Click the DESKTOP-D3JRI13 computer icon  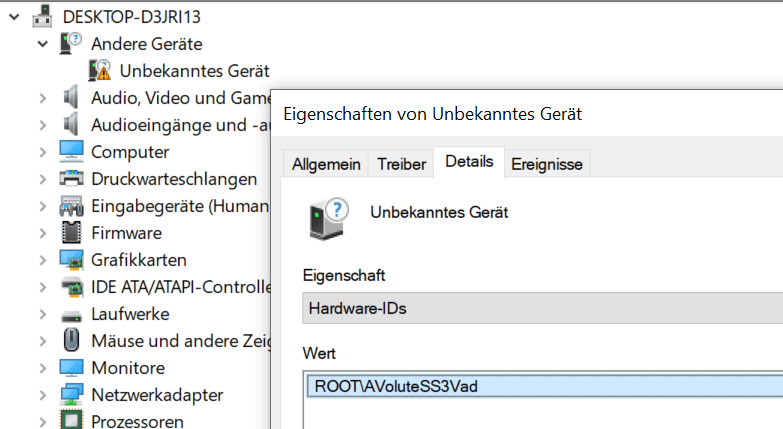click(42, 16)
